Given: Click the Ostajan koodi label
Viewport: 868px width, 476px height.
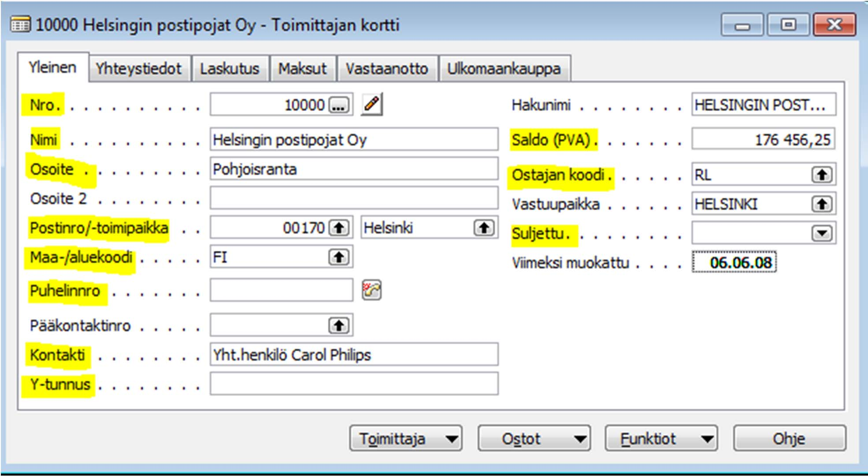Looking at the screenshot, I should pyautogui.click(x=558, y=175).
